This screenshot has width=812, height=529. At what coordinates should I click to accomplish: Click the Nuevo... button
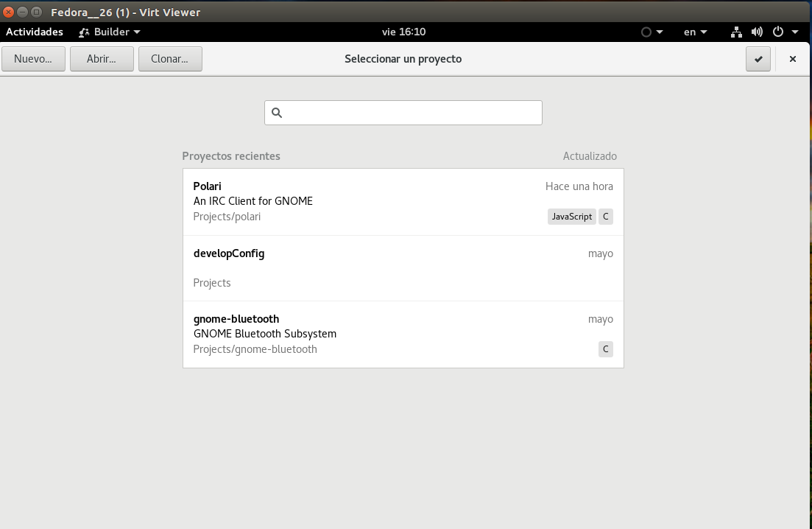point(33,58)
